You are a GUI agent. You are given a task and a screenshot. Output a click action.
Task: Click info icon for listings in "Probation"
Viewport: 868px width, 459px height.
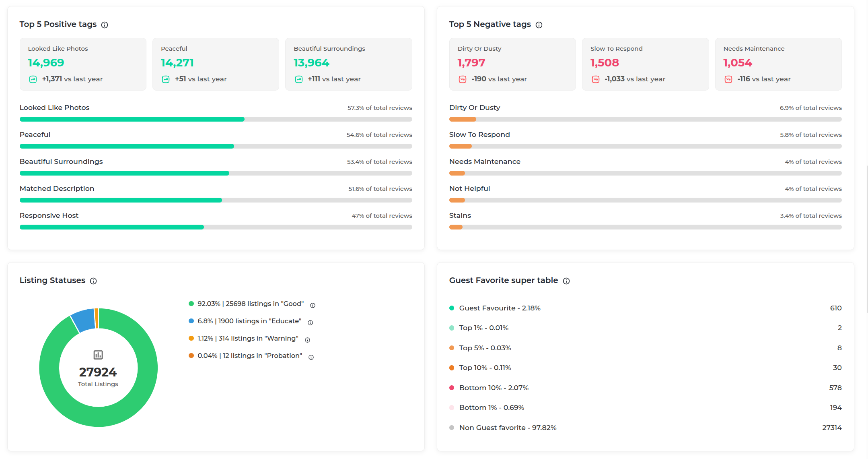coord(311,357)
